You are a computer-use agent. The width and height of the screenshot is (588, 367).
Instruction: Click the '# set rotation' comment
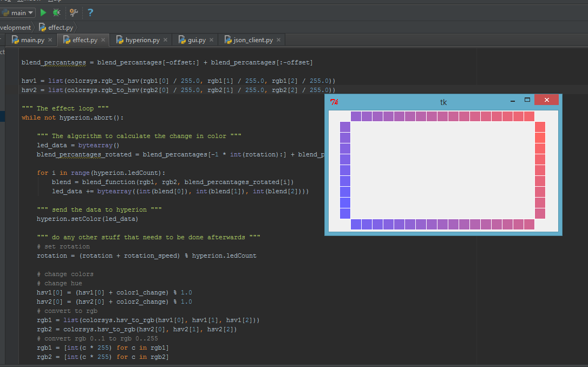coord(63,247)
